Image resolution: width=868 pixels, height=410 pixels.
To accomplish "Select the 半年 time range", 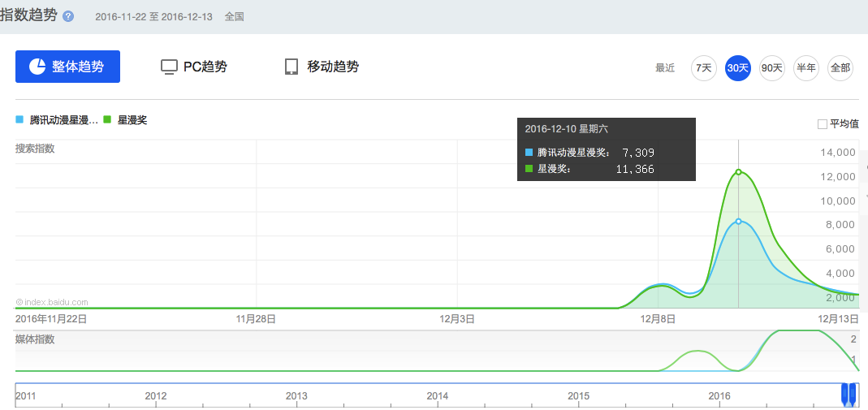I will [806, 68].
